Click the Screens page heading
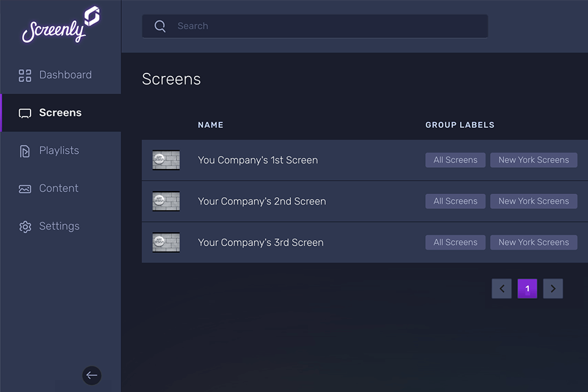The height and width of the screenshot is (392, 588). click(171, 79)
